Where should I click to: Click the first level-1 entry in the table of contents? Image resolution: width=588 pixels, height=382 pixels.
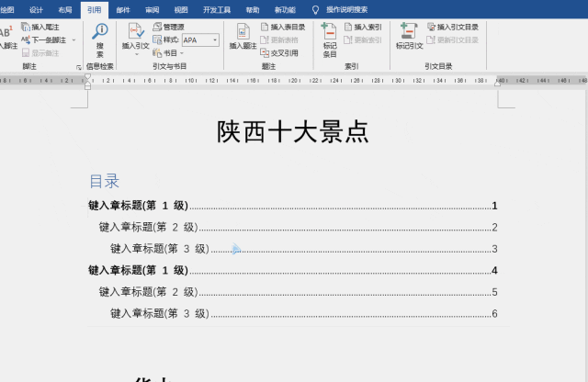click(138, 206)
